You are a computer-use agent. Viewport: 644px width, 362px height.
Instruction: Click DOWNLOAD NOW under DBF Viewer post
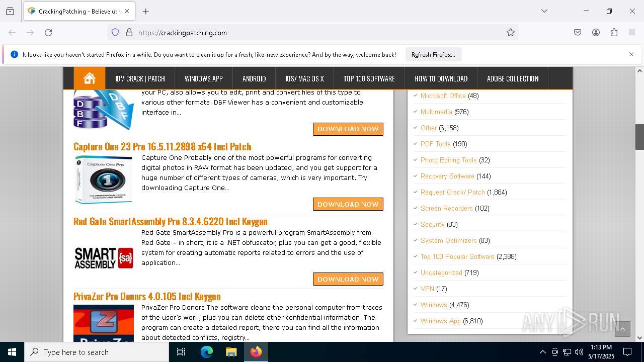tap(348, 129)
